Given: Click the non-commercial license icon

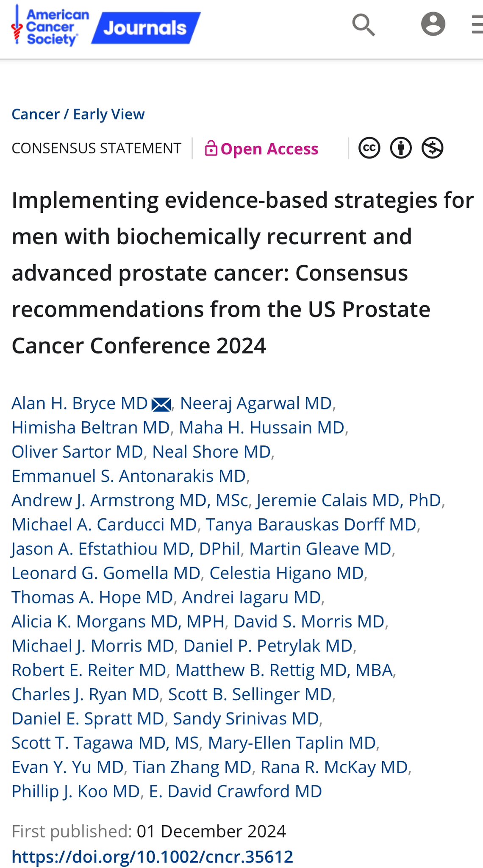Looking at the screenshot, I should pos(433,148).
